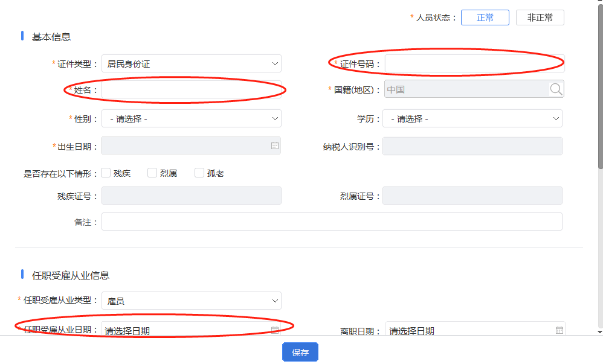
Task: Open the 出生日期 calendar icon
Action: [274, 145]
